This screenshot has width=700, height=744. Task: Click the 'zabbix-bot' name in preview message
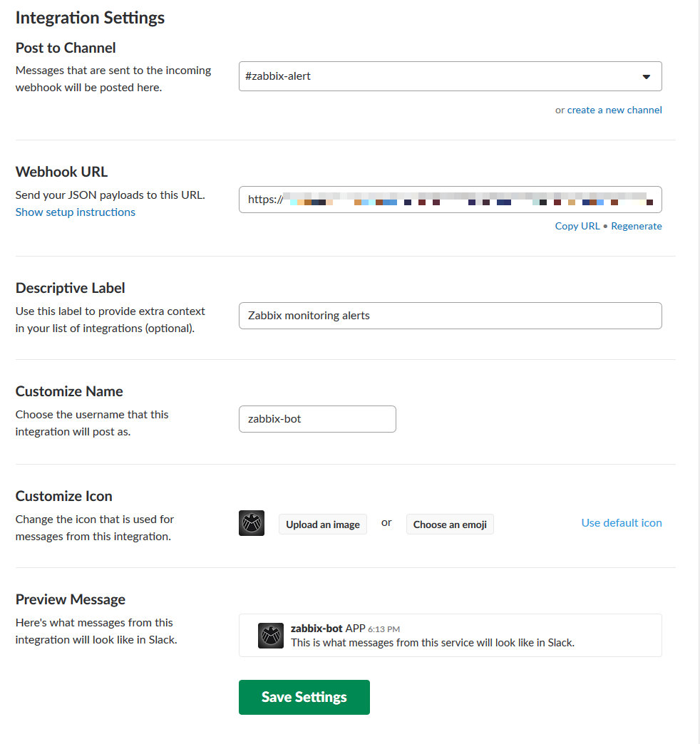click(x=316, y=629)
